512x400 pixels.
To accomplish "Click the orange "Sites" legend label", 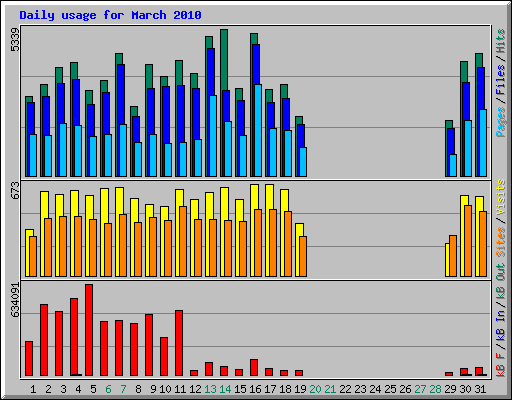I will click(x=500, y=242).
